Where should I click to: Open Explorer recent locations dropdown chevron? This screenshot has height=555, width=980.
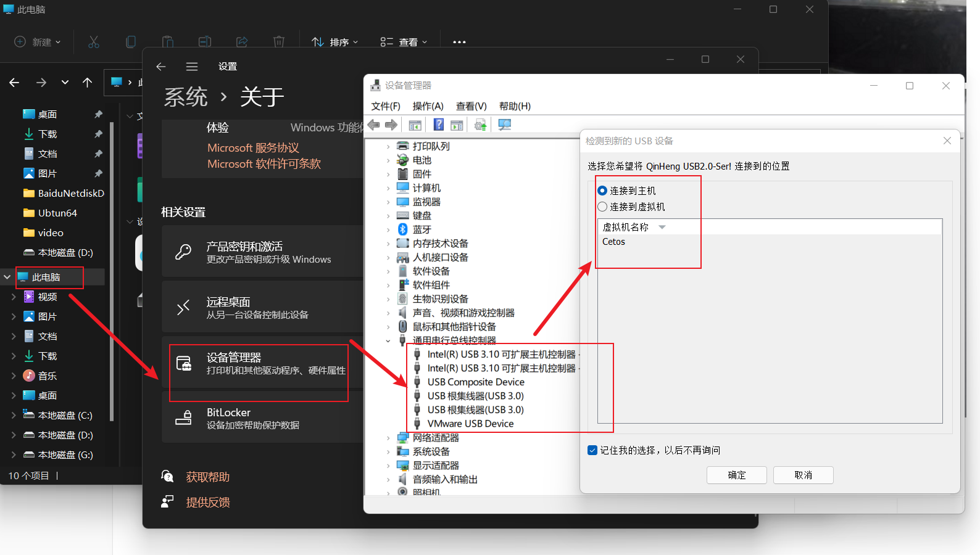pos(65,82)
